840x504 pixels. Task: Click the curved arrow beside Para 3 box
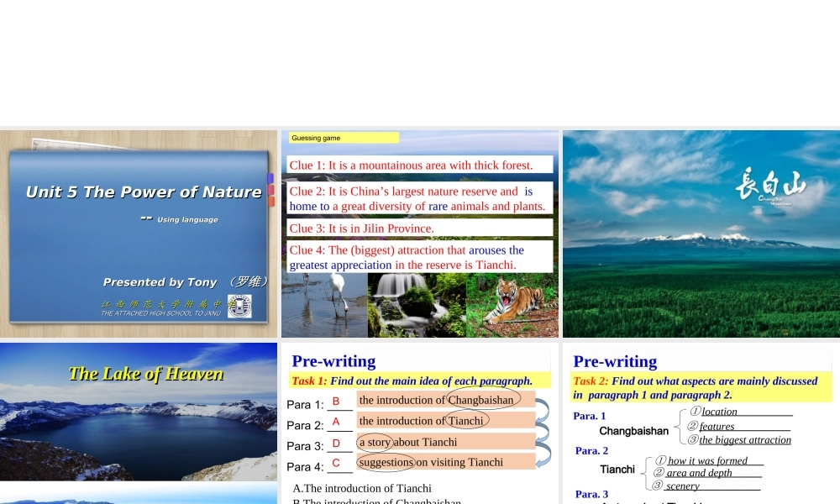pos(543,452)
